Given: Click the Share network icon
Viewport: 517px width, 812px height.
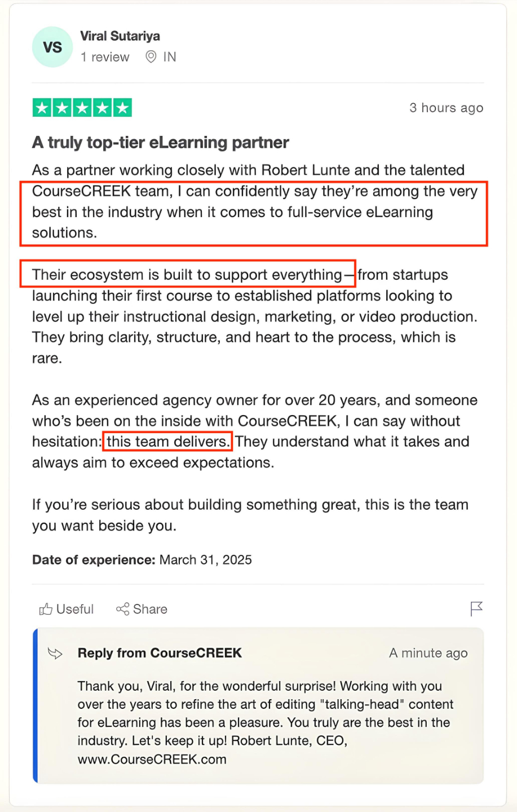Looking at the screenshot, I should tap(122, 609).
